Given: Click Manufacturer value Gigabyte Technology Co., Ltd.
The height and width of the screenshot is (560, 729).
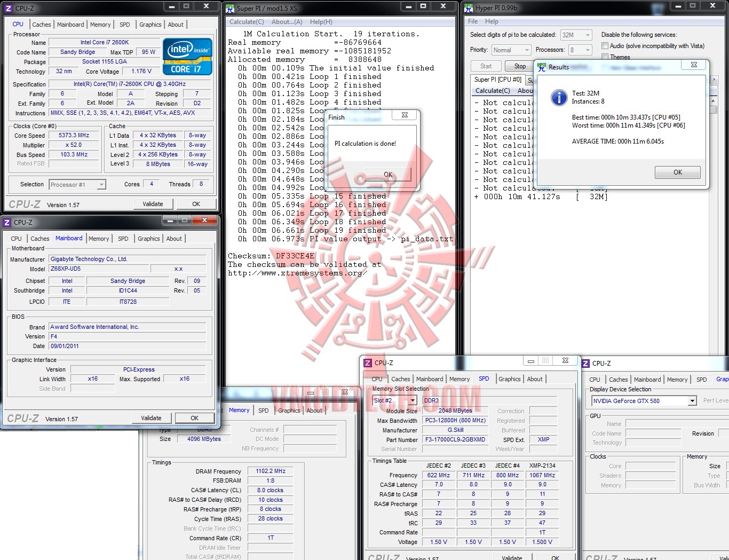Looking at the screenshot, I should pyautogui.click(x=128, y=259).
